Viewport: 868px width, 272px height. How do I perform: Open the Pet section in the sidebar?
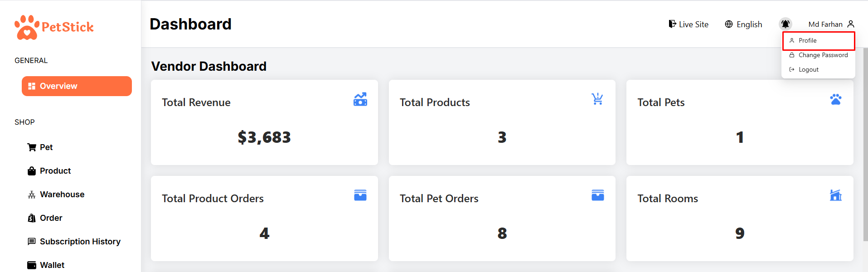(46, 147)
